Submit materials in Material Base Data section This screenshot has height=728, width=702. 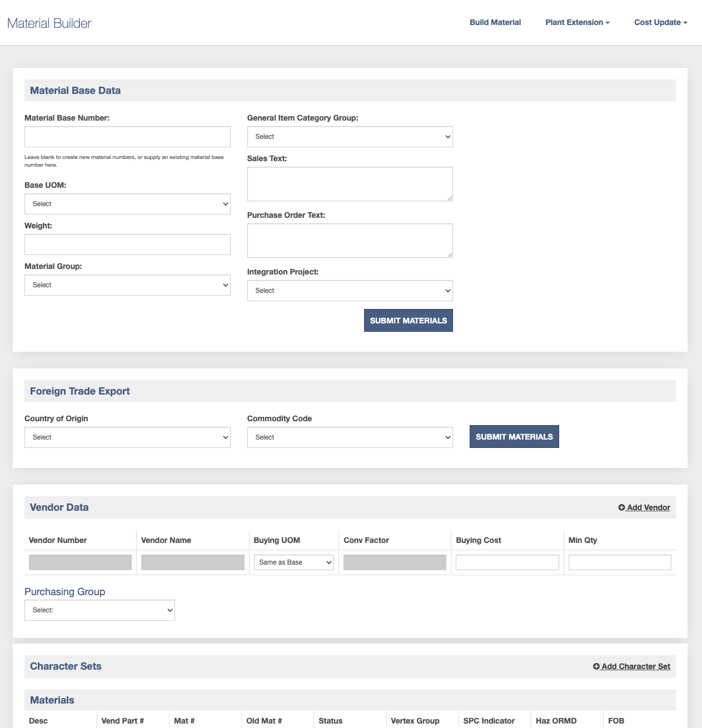(409, 321)
